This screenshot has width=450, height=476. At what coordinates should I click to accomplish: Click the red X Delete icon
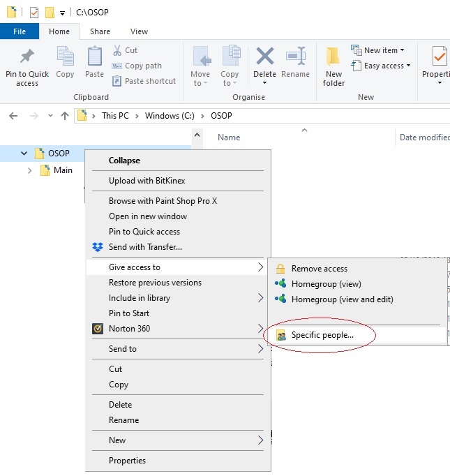tap(265, 56)
